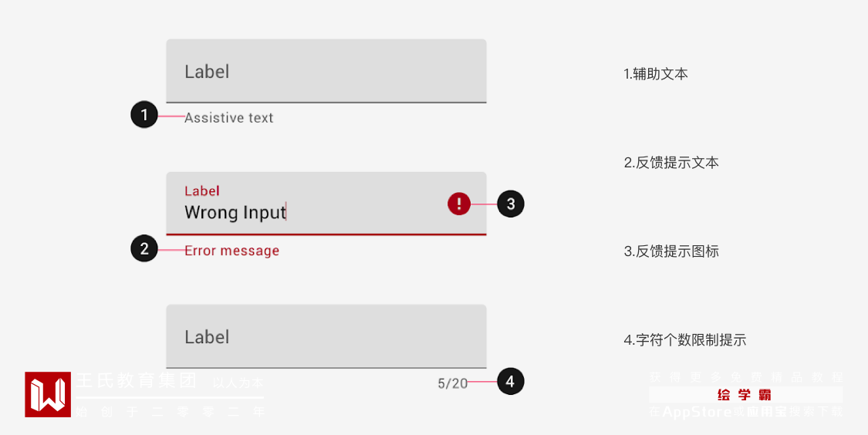Select the 3.反馈提示图标 legend entry

671,251
